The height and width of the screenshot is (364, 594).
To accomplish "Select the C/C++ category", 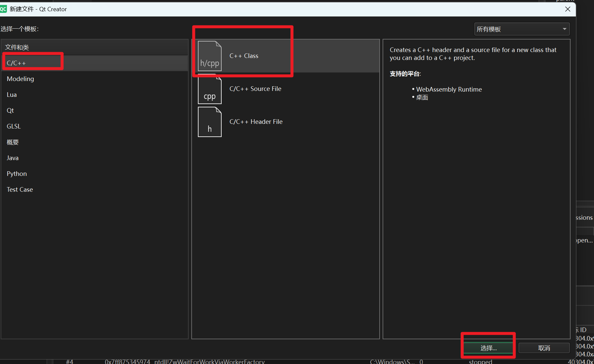I will point(95,63).
